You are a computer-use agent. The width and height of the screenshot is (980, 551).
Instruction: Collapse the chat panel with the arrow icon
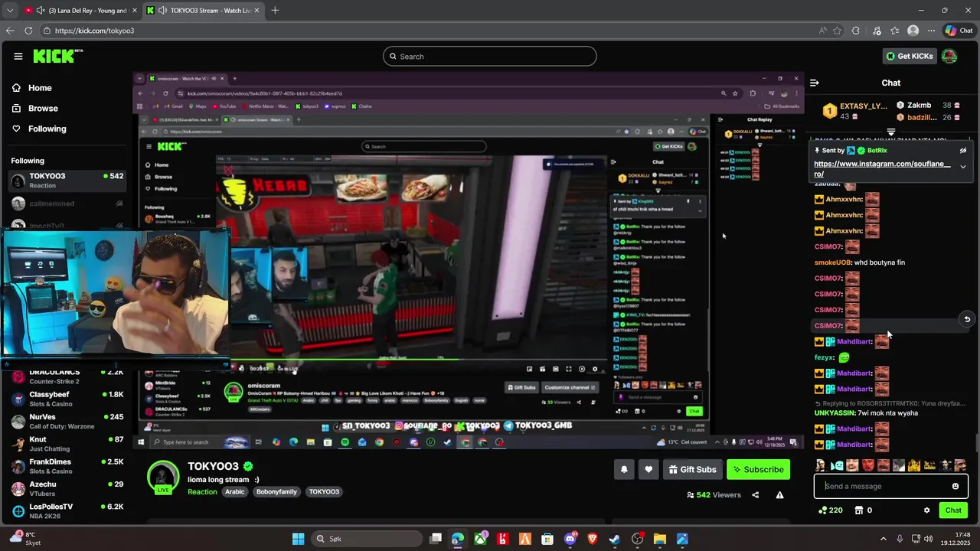pos(815,83)
